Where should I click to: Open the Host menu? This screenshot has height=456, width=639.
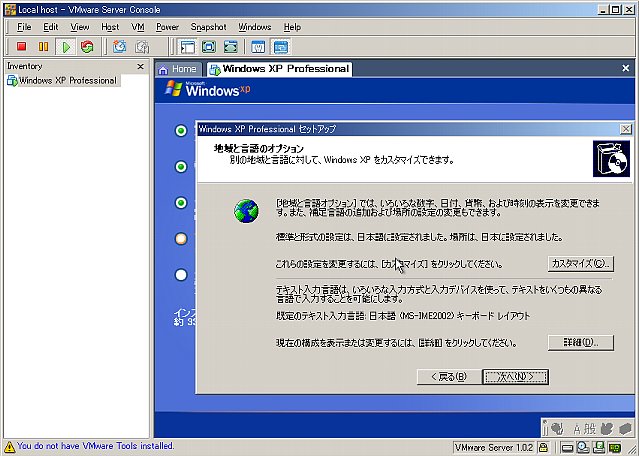tap(110, 27)
